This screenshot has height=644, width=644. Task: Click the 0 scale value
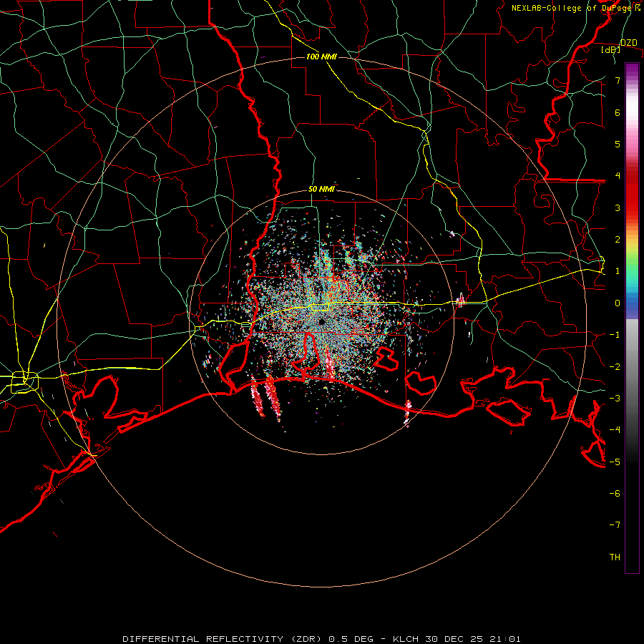tap(618, 303)
